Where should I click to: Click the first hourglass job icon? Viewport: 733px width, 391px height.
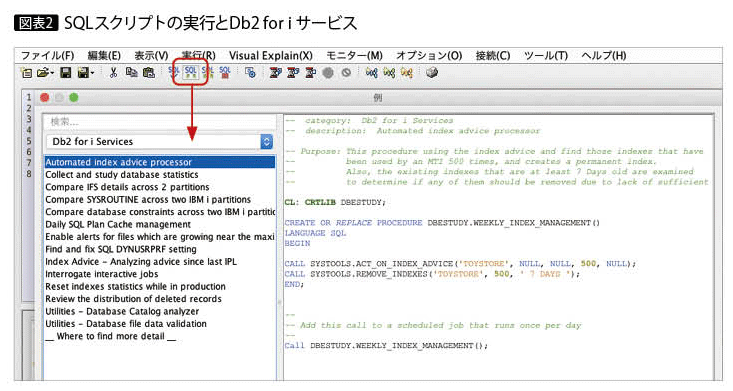275,73
